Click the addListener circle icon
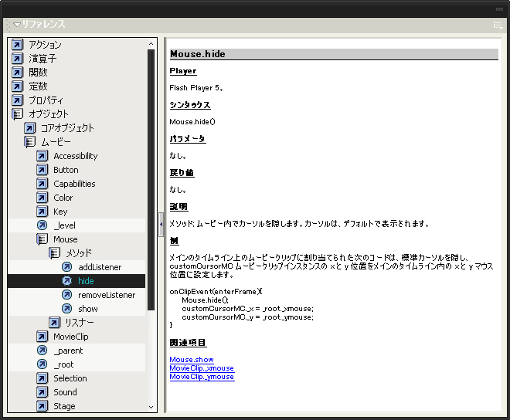This screenshot has width=510, height=420. 66,267
